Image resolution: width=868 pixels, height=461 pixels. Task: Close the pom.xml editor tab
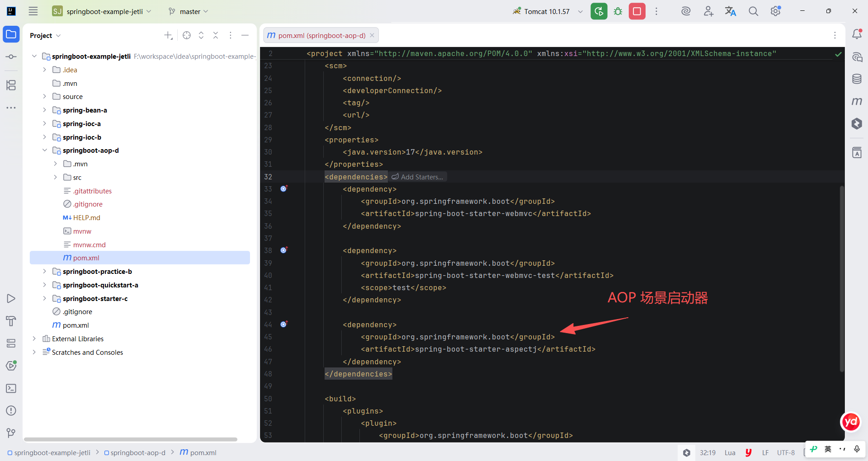(372, 35)
